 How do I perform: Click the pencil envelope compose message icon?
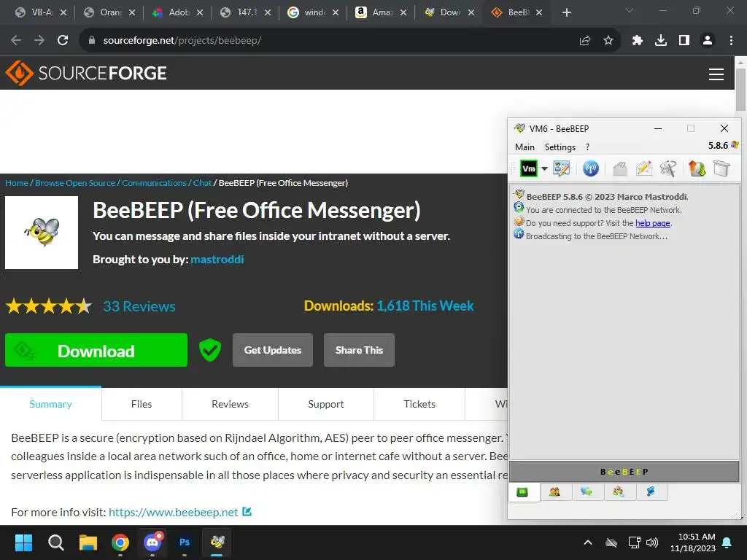coord(643,168)
